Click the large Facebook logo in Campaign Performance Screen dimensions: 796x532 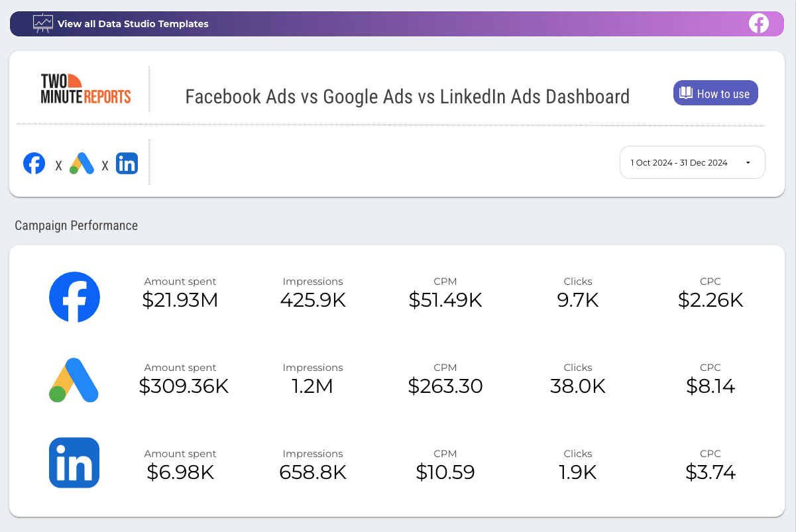point(74,297)
